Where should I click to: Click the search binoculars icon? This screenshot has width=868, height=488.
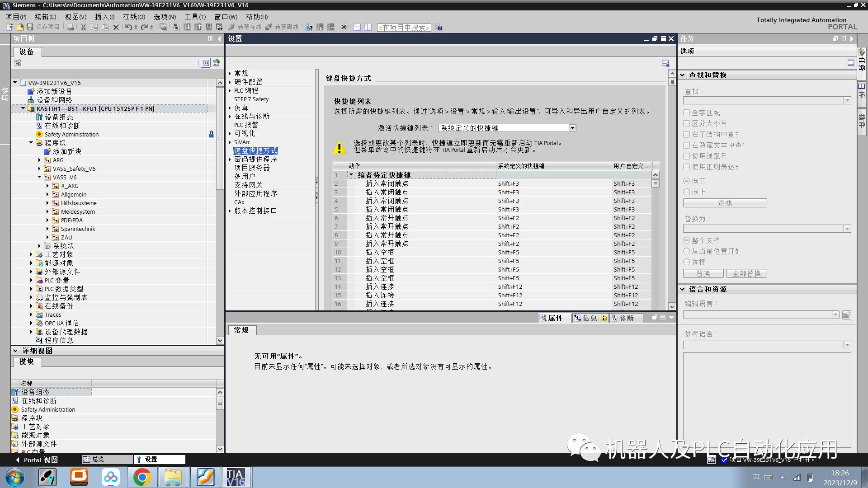point(439,28)
